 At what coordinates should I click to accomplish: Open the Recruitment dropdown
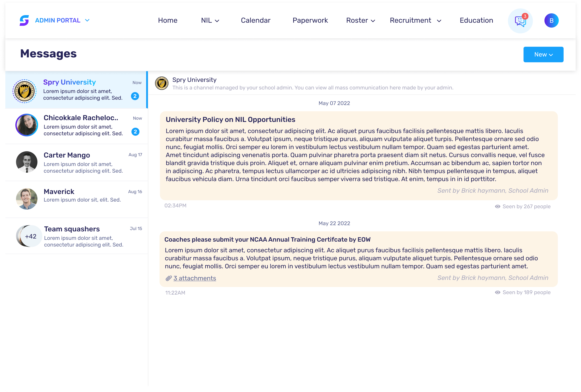pyautogui.click(x=415, y=20)
